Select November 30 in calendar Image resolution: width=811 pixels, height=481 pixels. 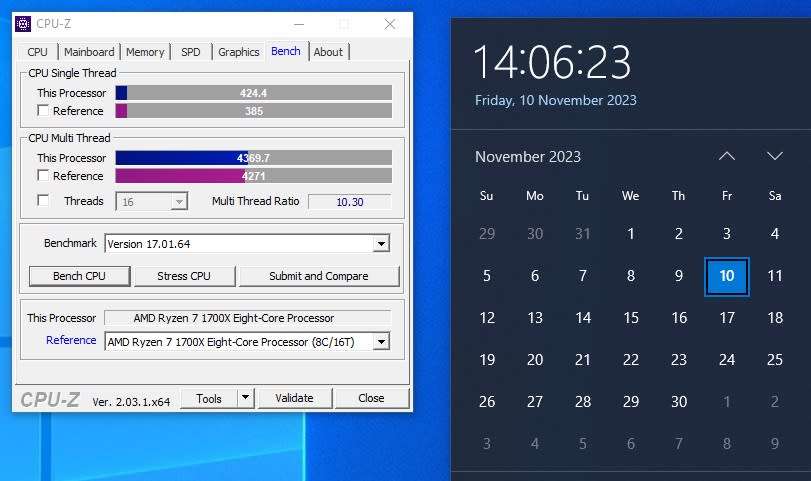[679, 401]
